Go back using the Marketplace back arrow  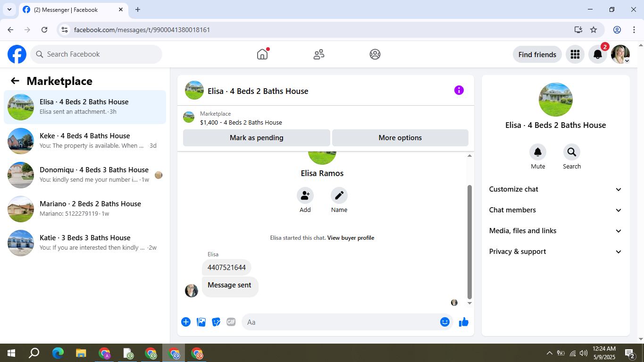click(15, 81)
